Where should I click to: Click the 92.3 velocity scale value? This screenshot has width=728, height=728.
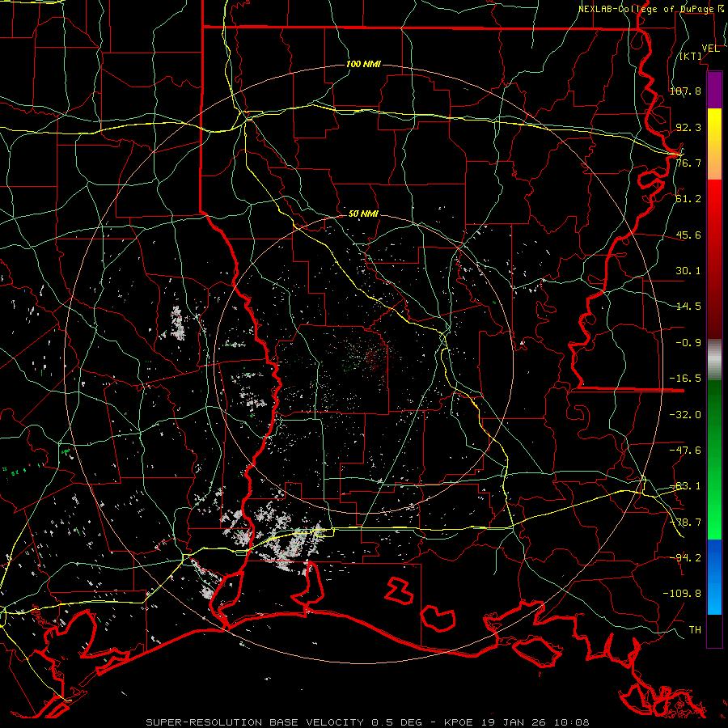pyautogui.click(x=688, y=127)
